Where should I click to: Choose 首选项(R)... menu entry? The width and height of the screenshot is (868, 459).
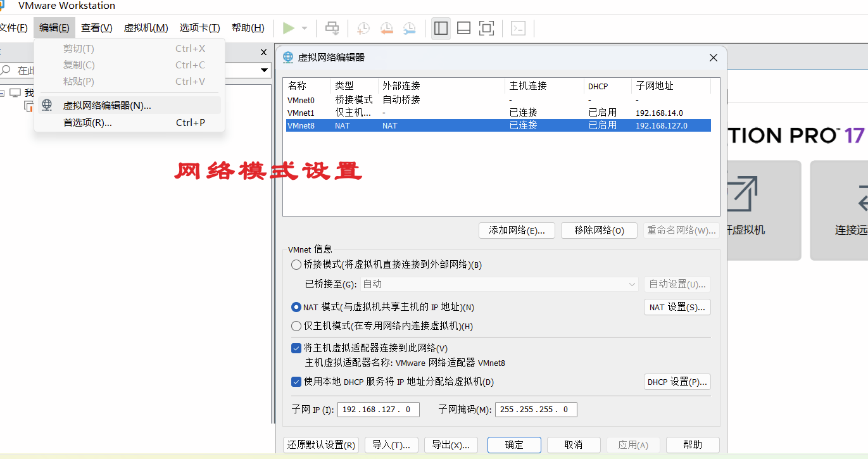[x=129, y=122]
